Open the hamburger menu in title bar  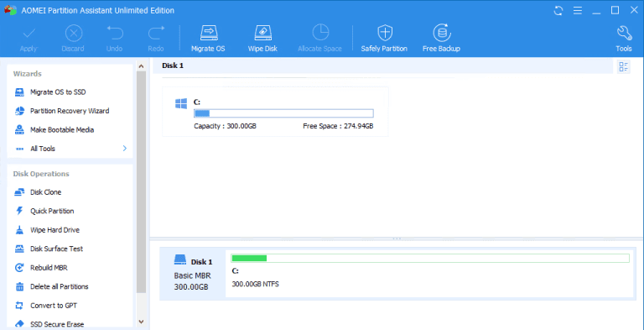(x=578, y=10)
